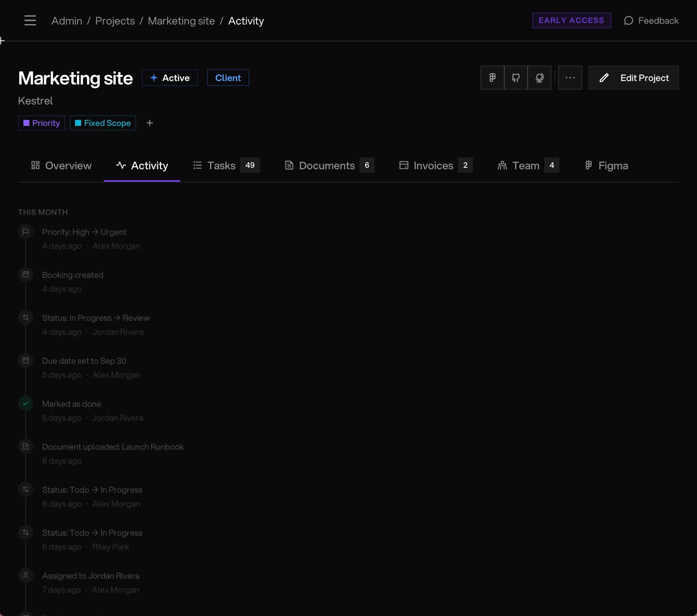Open the hamburger navigation menu

pos(30,20)
